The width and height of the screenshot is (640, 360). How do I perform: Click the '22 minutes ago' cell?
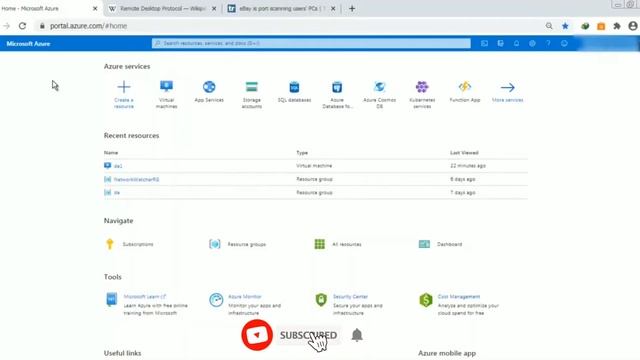[x=468, y=166]
